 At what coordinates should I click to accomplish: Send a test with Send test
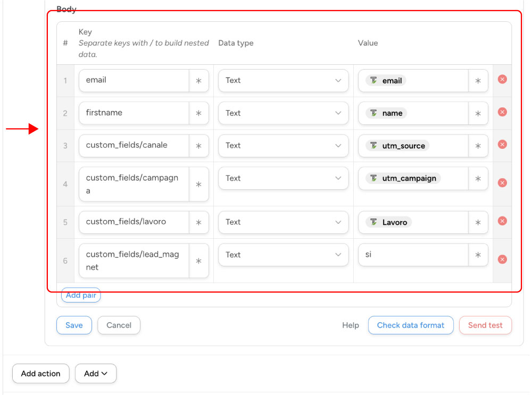click(485, 325)
